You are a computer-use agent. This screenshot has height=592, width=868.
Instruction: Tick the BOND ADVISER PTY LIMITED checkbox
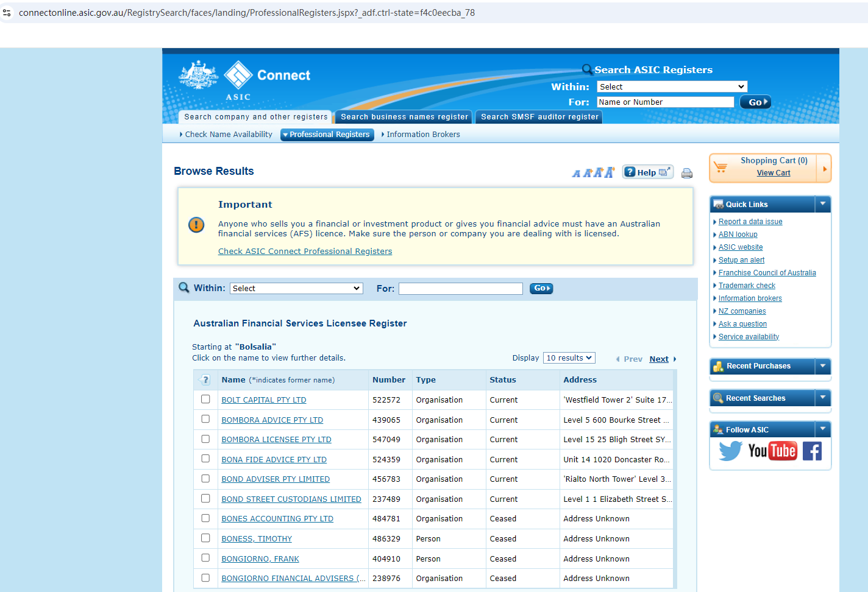click(205, 479)
